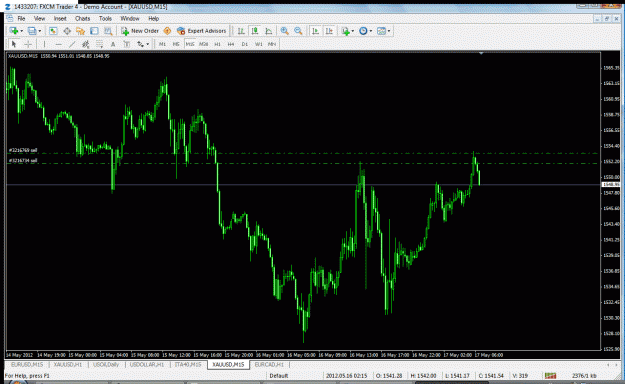This screenshot has width=625, height=384.
Task: Click the connection status bars indicator
Action: point(550,376)
